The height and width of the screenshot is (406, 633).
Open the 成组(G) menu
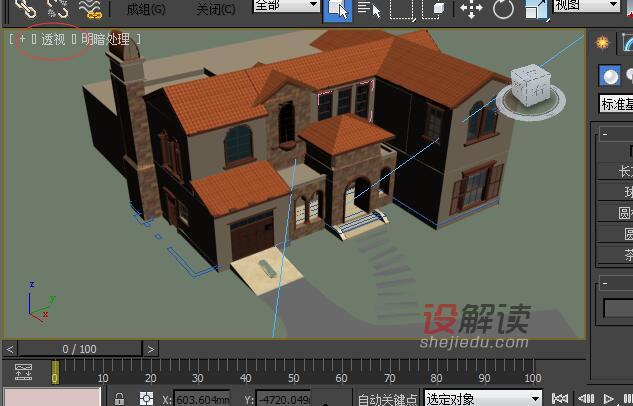(146, 9)
